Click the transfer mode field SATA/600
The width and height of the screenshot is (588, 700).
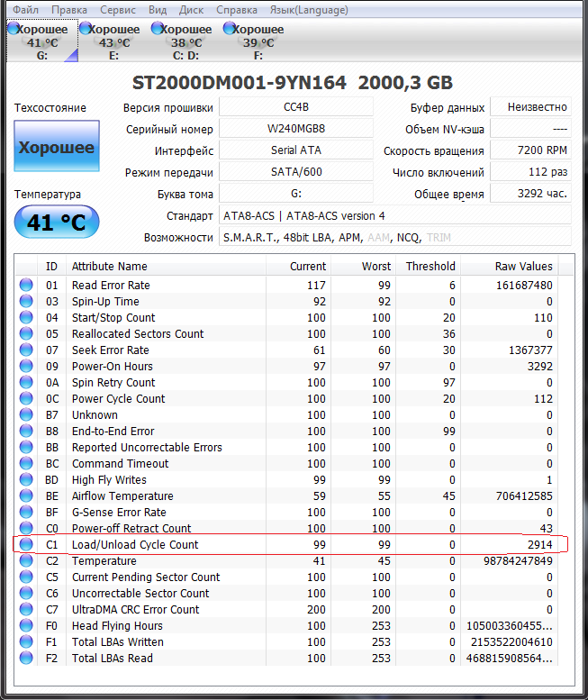[296, 172]
